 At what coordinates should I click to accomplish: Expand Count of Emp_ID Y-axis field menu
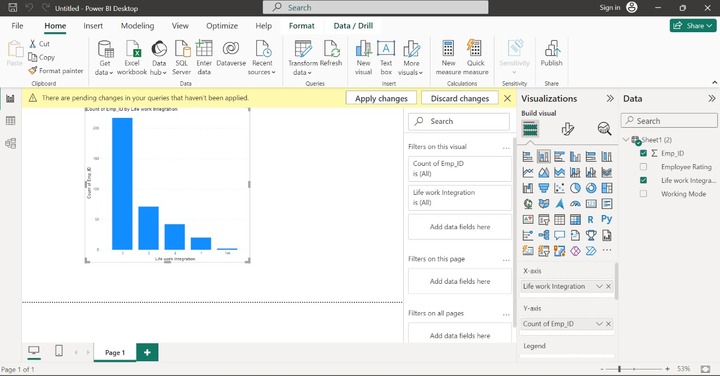coord(599,324)
